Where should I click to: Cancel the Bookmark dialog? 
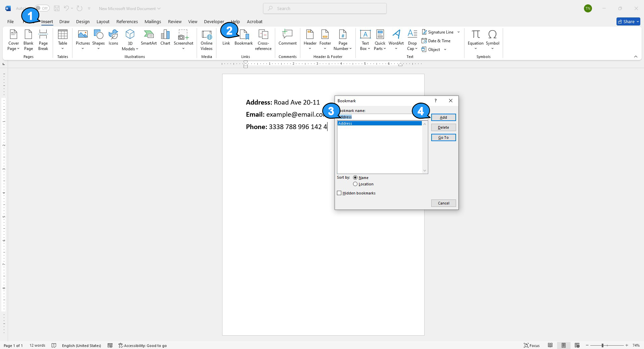[443, 203]
